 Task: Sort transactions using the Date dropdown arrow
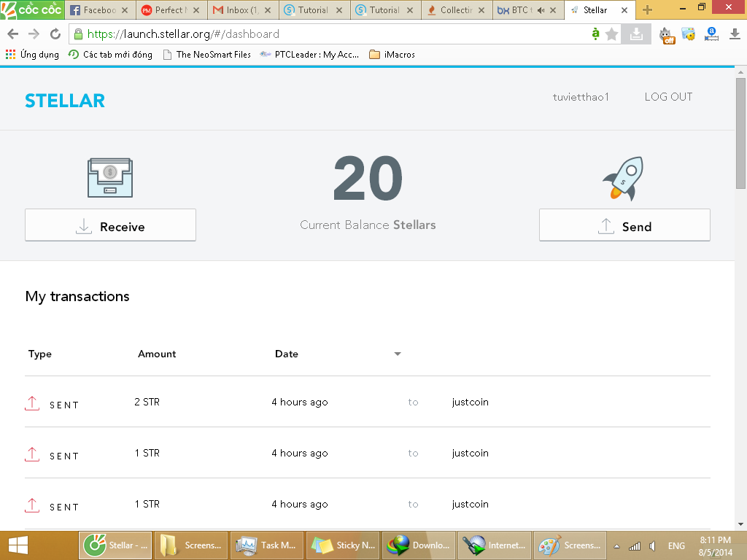tap(398, 354)
